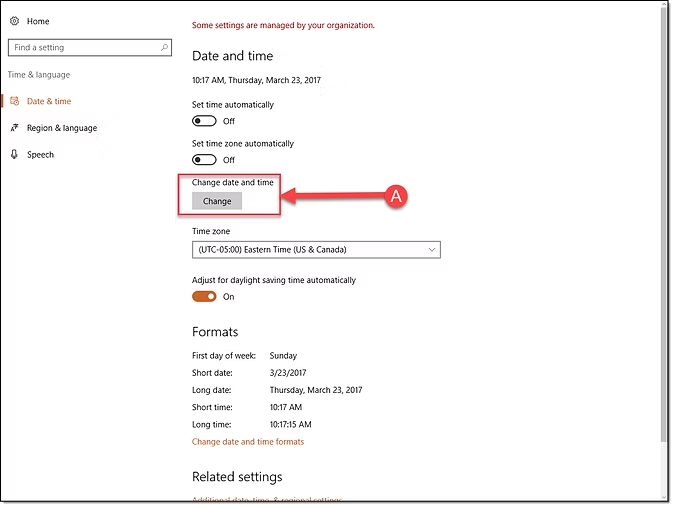The image size is (673, 506).
Task: Select Date & time in the sidebar
Action: tap(49, 101)
